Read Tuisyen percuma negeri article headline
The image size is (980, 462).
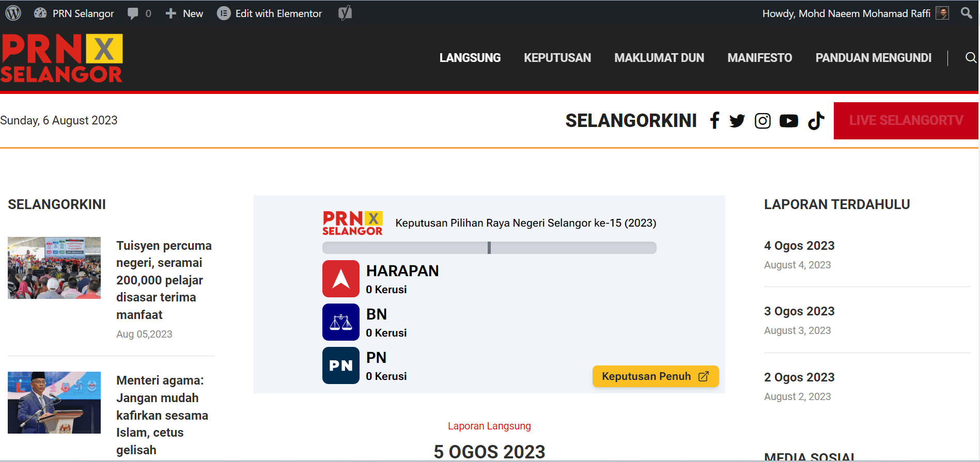click(x=164, y=280)
